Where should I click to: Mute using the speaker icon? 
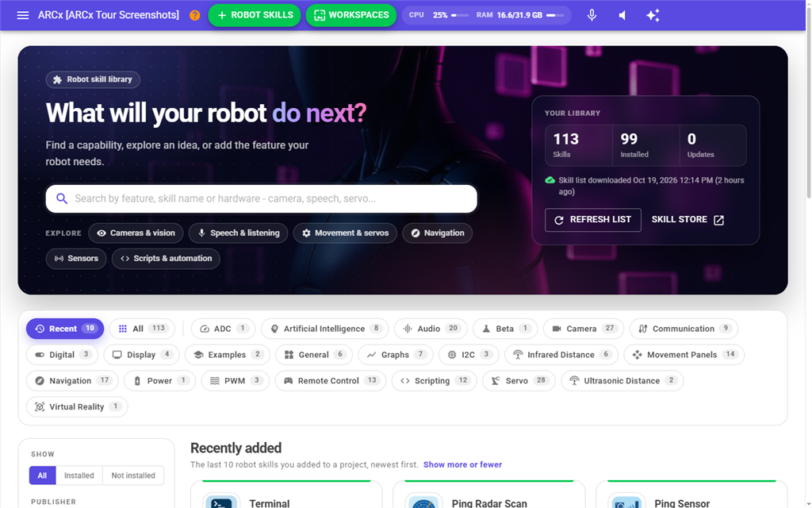click(622, 15)
